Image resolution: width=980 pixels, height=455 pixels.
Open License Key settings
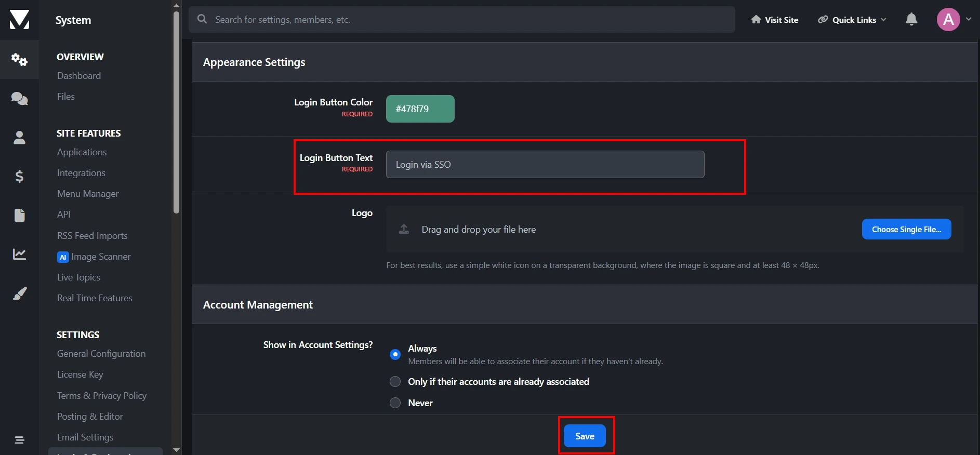pyautogui.click(x=80, y=374)
